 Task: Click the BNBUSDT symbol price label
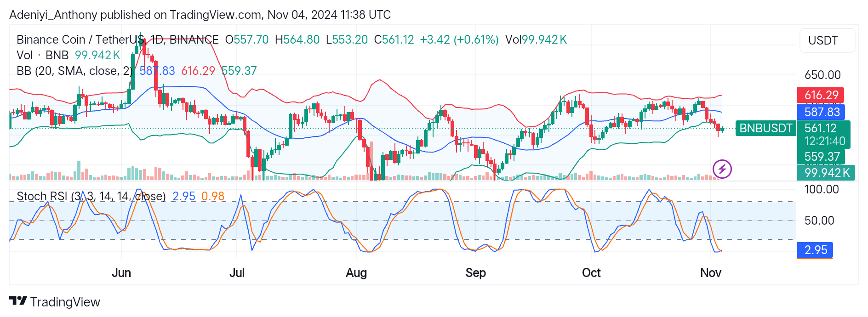766,128
